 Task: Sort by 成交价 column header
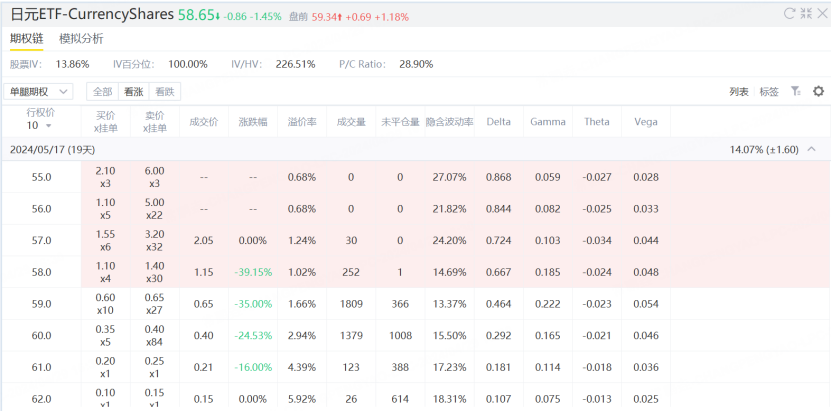pos(204,122)
